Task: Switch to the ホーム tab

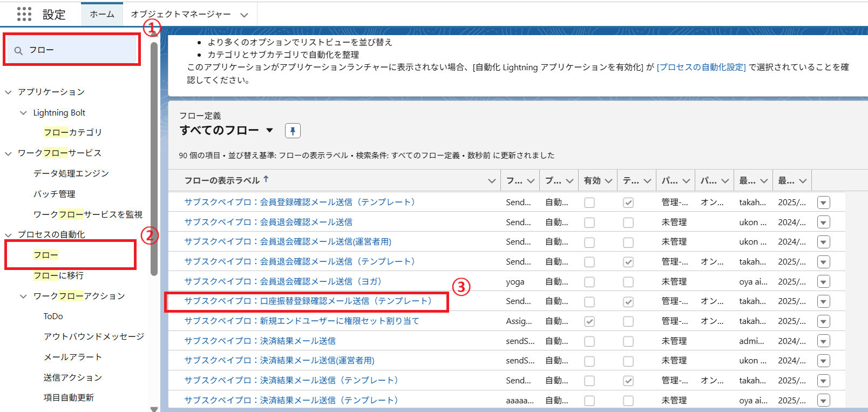Action: coord(102,14)
